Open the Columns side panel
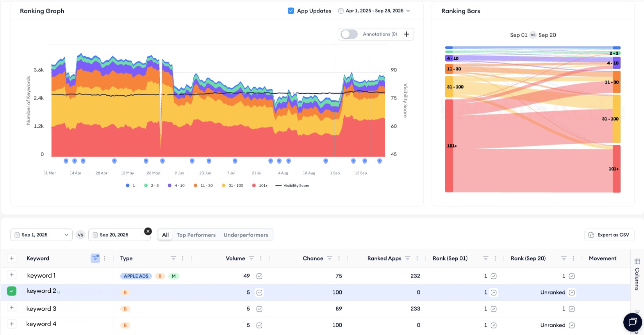The width and height of the screenshot is (644, 335). 637,274
